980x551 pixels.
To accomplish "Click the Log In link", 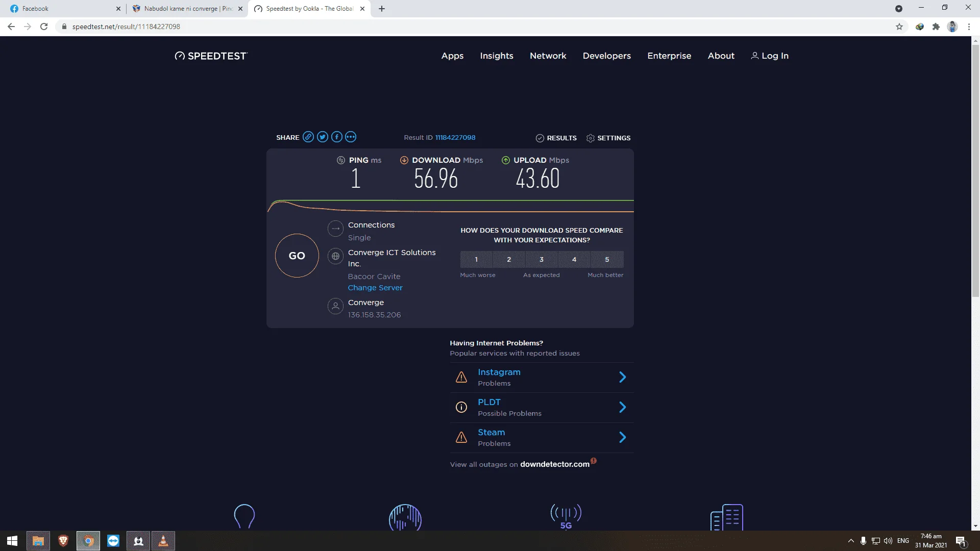I will [x=770, y=56].
